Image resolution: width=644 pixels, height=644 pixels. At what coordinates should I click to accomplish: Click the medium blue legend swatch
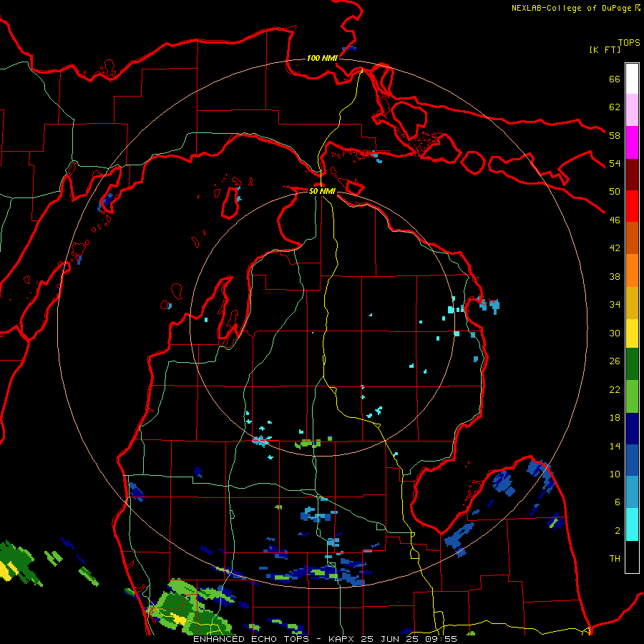coord(632,460)
